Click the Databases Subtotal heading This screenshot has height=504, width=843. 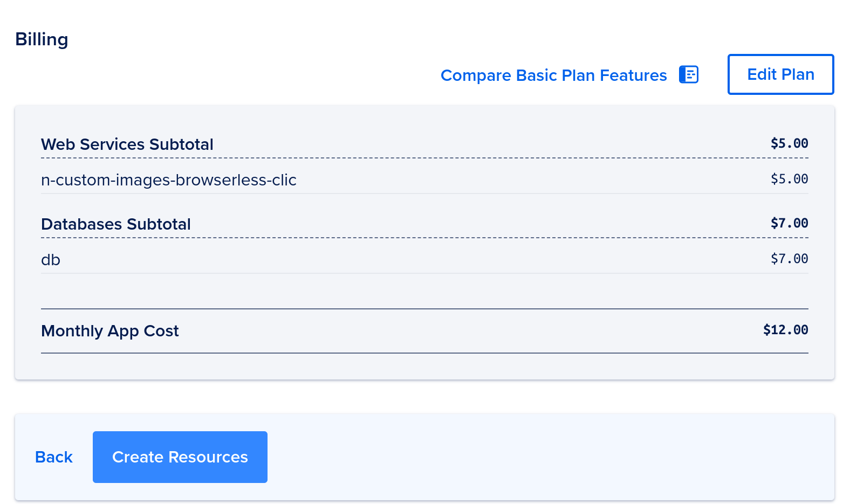click(116, 224)
